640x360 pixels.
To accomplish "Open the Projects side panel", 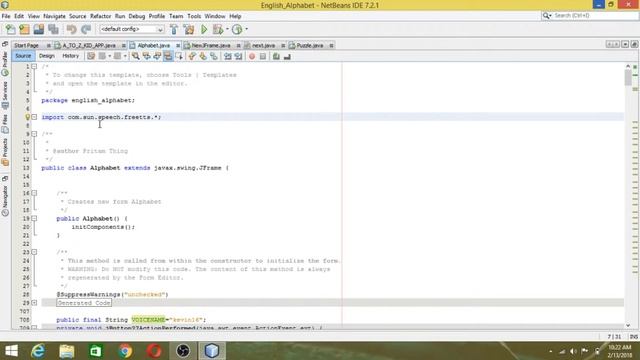I will point(5,151).
